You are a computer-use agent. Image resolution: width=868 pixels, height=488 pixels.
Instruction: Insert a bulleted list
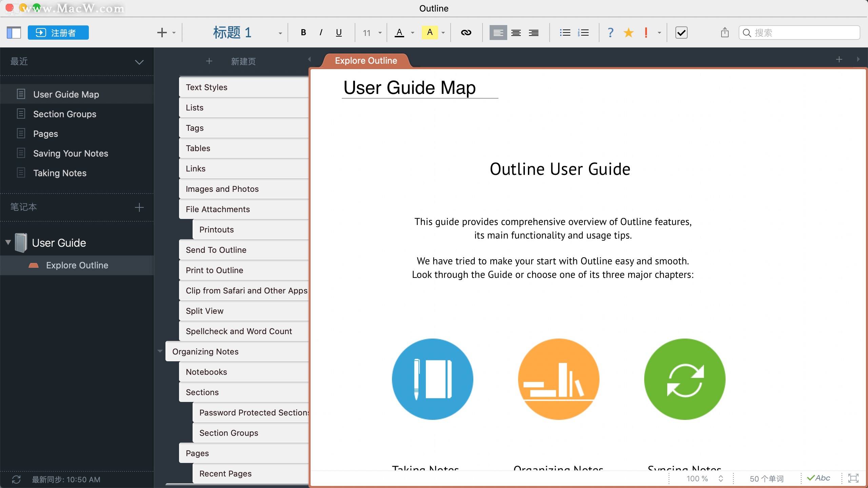click(x=565, y=33)
